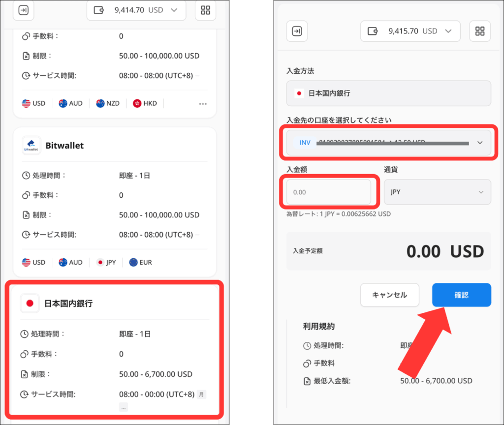The width and height of the screenshot is (504, 425).
Task: Click the sidebar toggle icon in left panel
Action: click(23, 10)
